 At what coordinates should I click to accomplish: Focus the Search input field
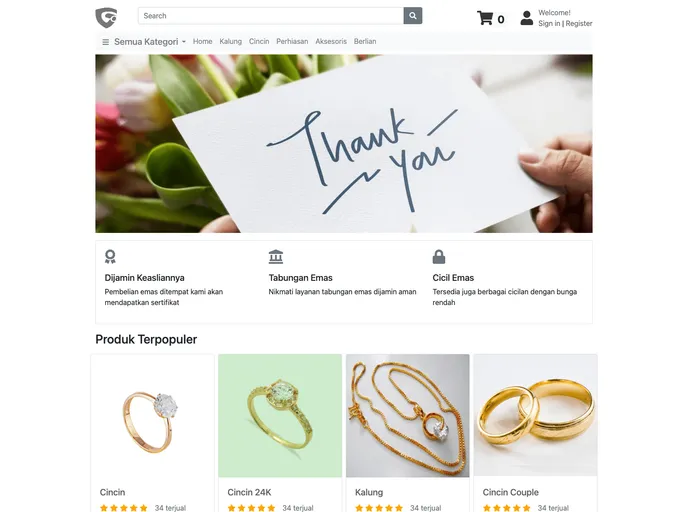tap(271, 16)
